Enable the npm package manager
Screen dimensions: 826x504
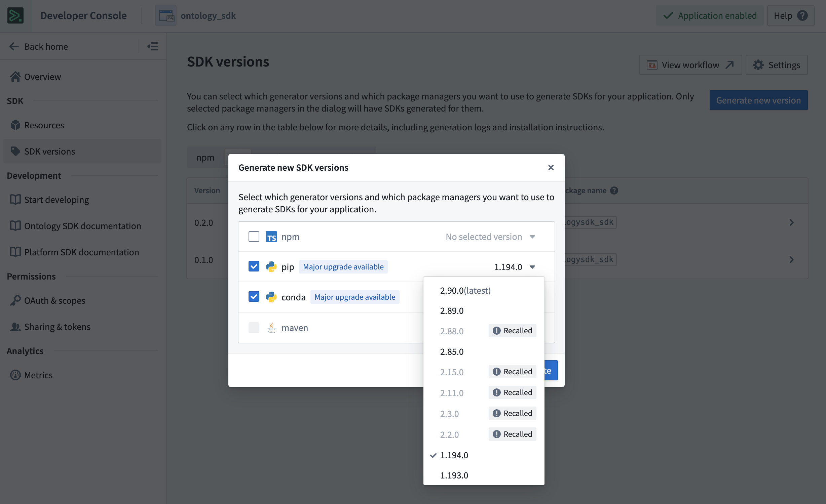[x=254, y=237]
